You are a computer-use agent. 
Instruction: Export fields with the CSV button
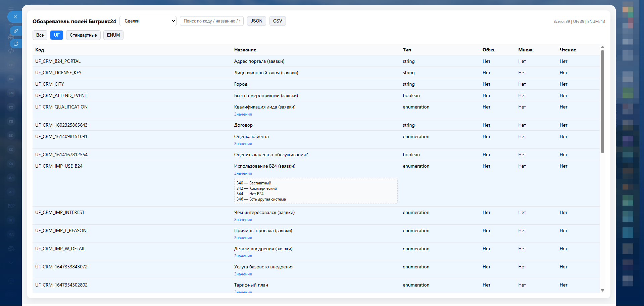pos(278,21)
